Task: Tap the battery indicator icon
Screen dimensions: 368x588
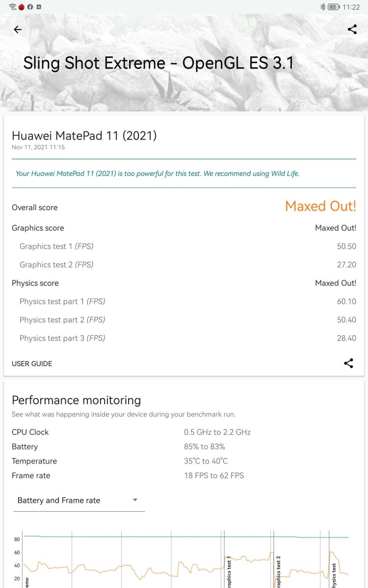Action: point(334,7)
